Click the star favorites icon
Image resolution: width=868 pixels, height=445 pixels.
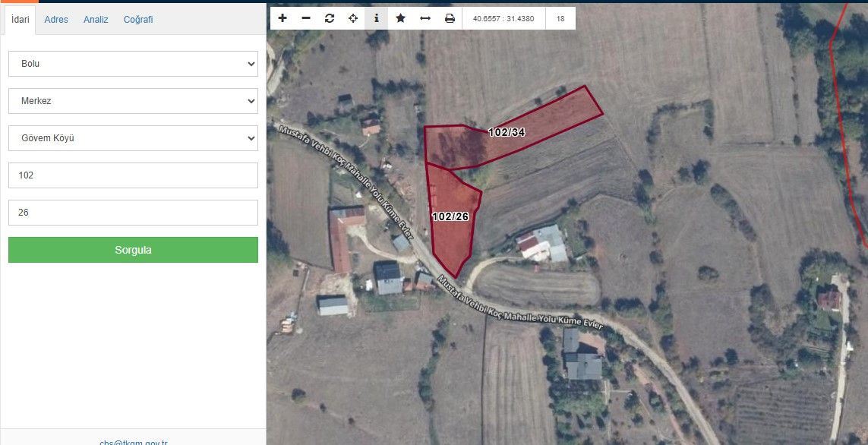tap(401, 18)
